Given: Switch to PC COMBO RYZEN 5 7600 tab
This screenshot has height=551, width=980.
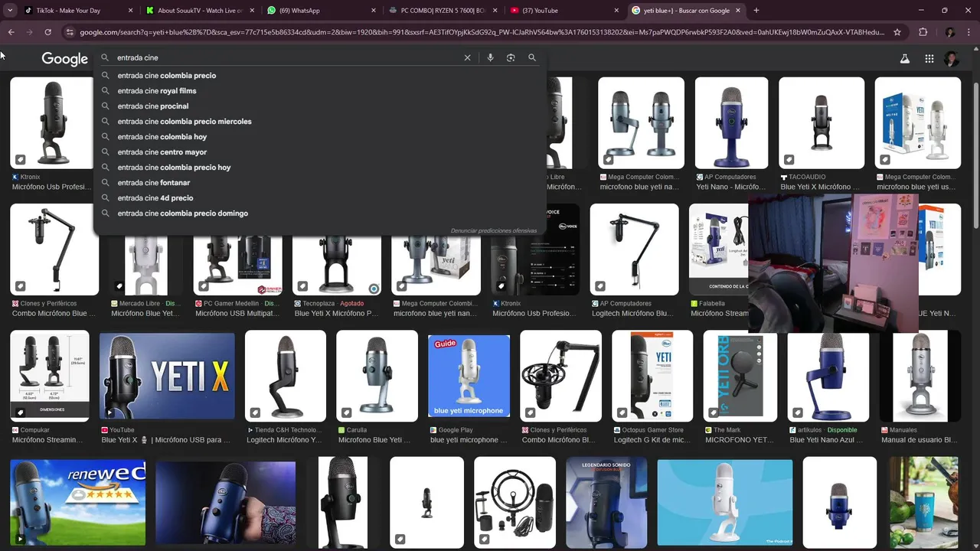Looking at the screenshot, I should point(443,11).
